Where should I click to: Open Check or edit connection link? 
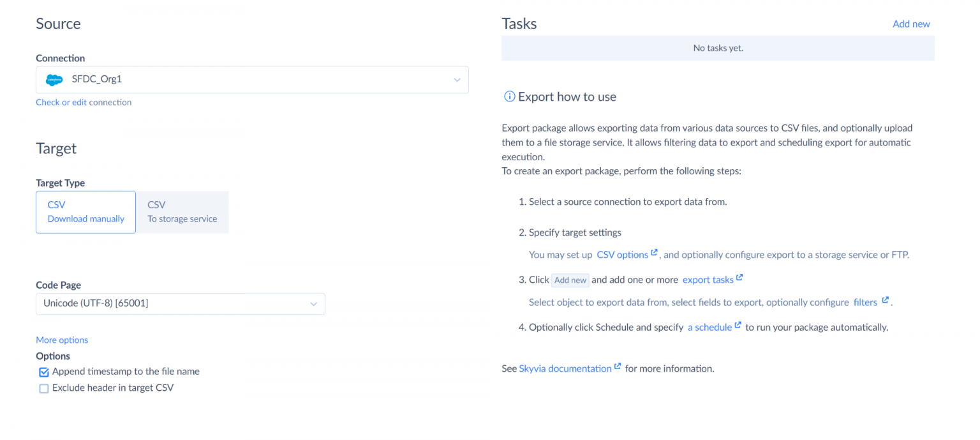[84, 102]
